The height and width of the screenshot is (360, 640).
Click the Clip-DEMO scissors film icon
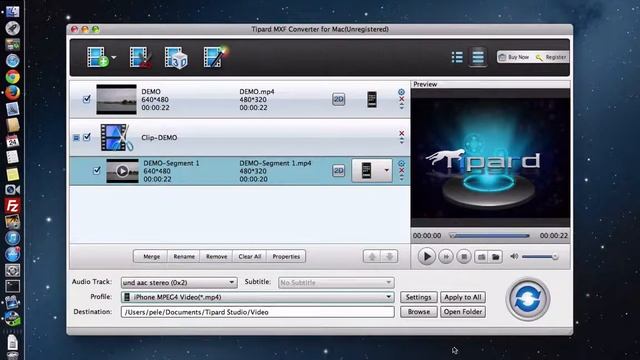(x=117, y=138)
